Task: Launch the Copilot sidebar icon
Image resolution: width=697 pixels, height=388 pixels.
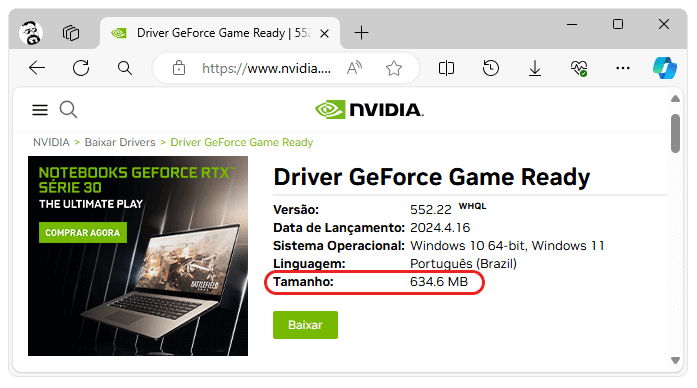Action: [x=665, y=68]
